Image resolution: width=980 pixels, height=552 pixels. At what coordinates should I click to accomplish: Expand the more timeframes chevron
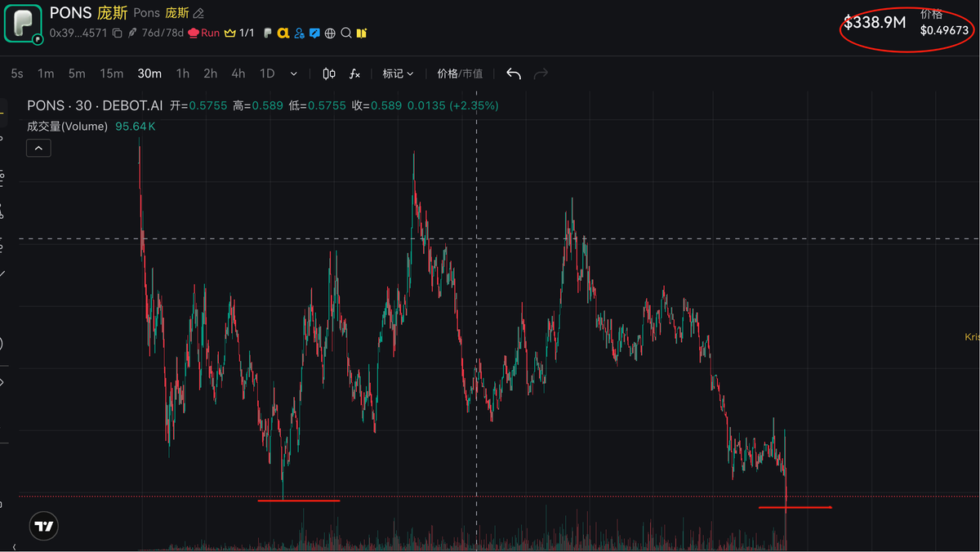294,73
